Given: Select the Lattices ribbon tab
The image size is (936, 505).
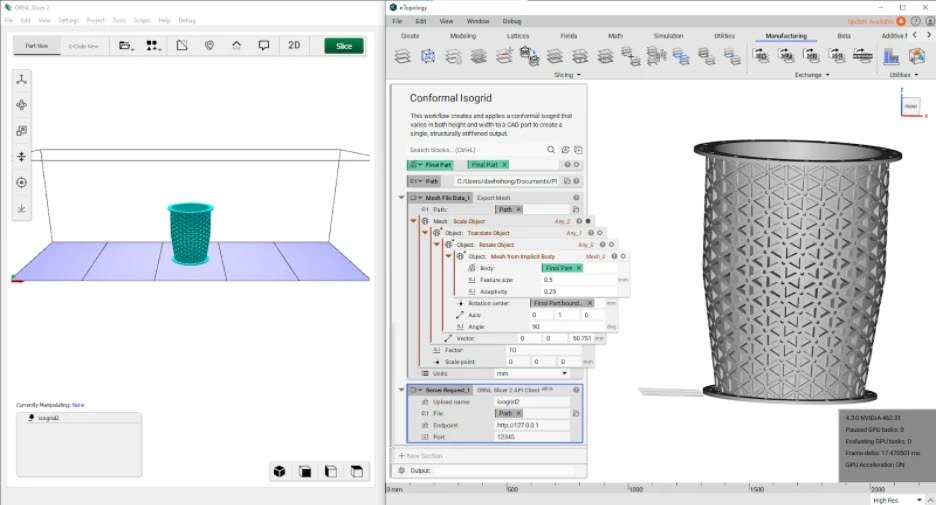Looking at the screenshot, I should point(518,36).
